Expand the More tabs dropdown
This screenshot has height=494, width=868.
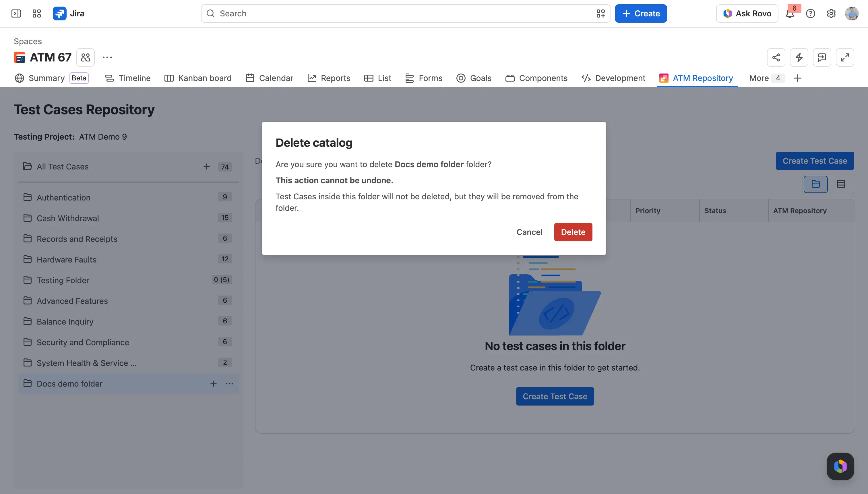766,78
